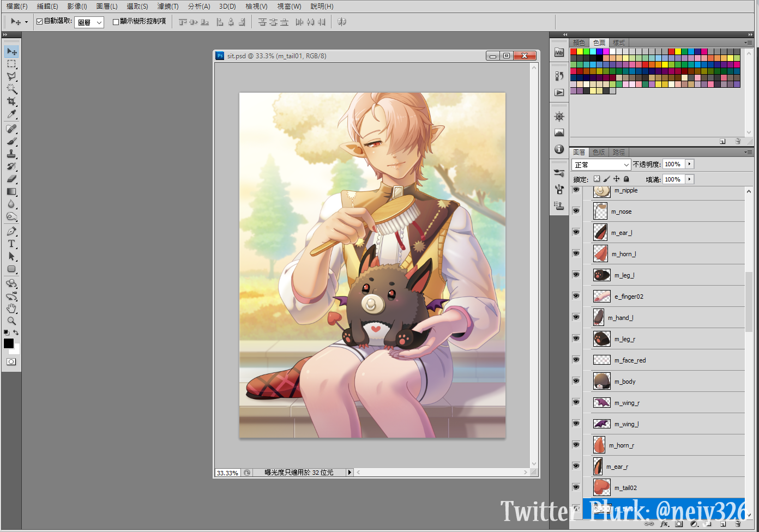Select the e_finger02 layer
The image size is (759, 532).
click(629, 297)
